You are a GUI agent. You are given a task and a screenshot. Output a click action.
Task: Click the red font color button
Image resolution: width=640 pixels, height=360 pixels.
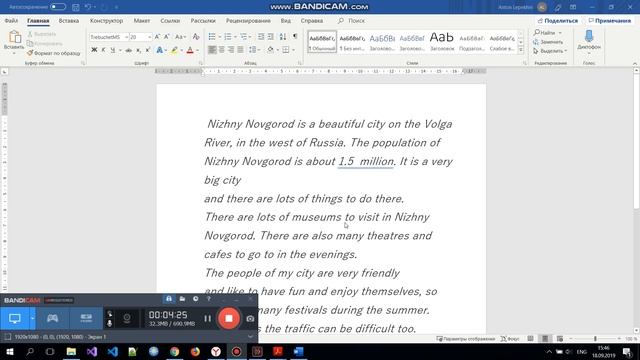190,50
